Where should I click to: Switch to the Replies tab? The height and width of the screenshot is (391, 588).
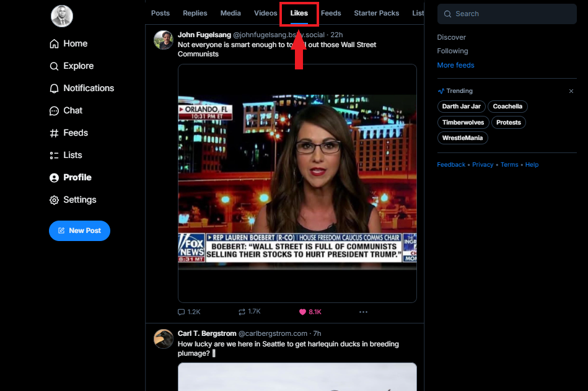195,13
